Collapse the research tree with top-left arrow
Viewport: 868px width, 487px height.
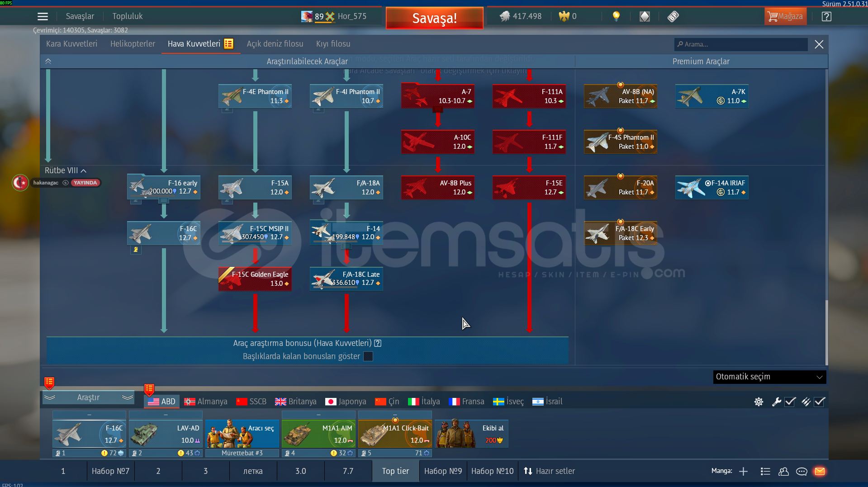click(48, 61)
